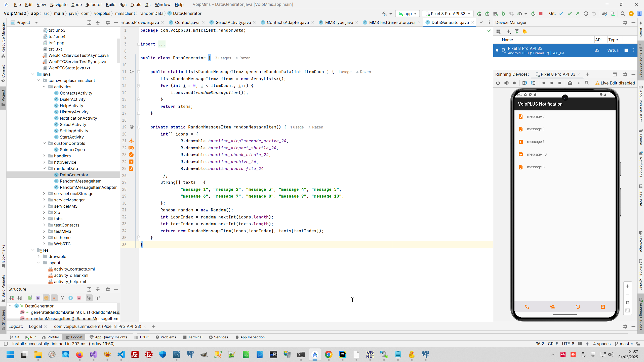The height and width of the screenshot is (362, 644).
Task: Open the Refactor menu
Action: [x=93, y=5]
